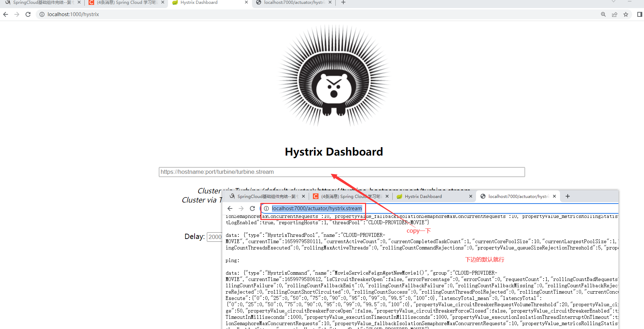Click the 'Delay:' label
Viewport: 644px width, 329px height.
pos(195,237)
